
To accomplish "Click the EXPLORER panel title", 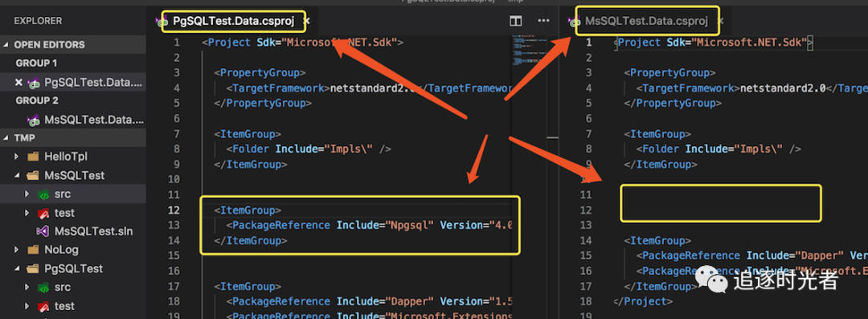I will [39, 21].
